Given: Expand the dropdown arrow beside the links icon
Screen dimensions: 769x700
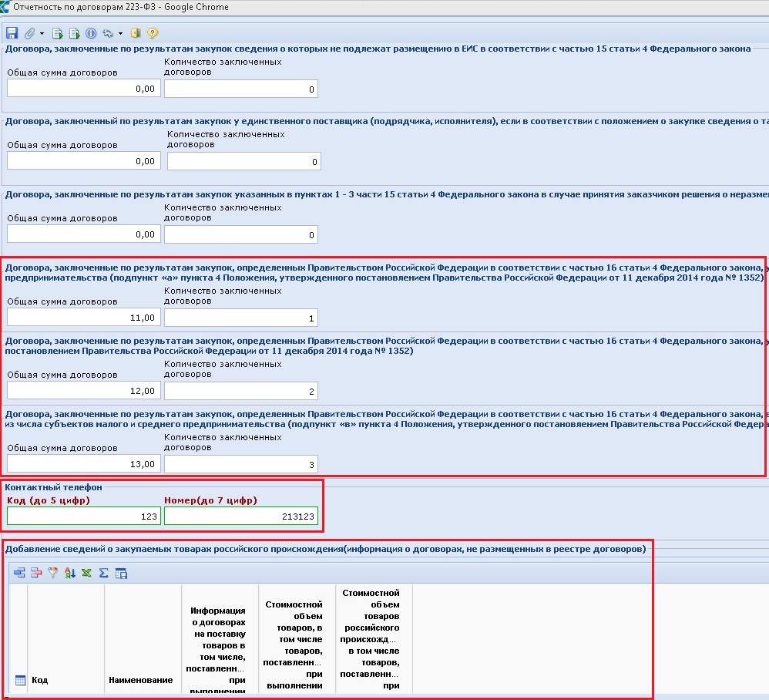Looking at the screenshot, I should [120, 34].
